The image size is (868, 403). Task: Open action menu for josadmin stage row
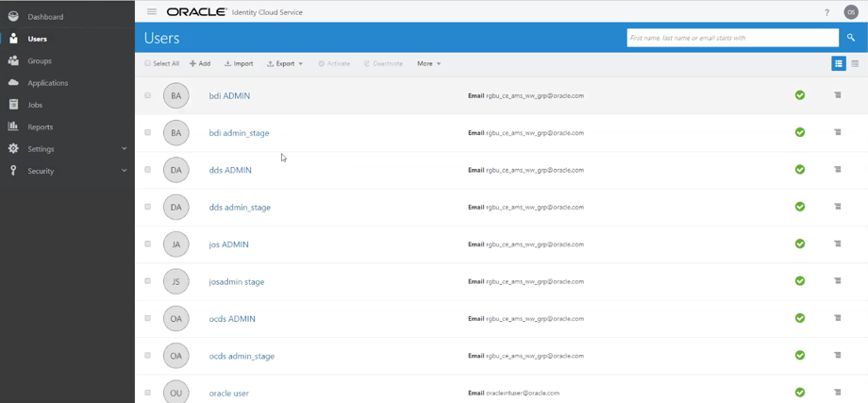(838, 280)
